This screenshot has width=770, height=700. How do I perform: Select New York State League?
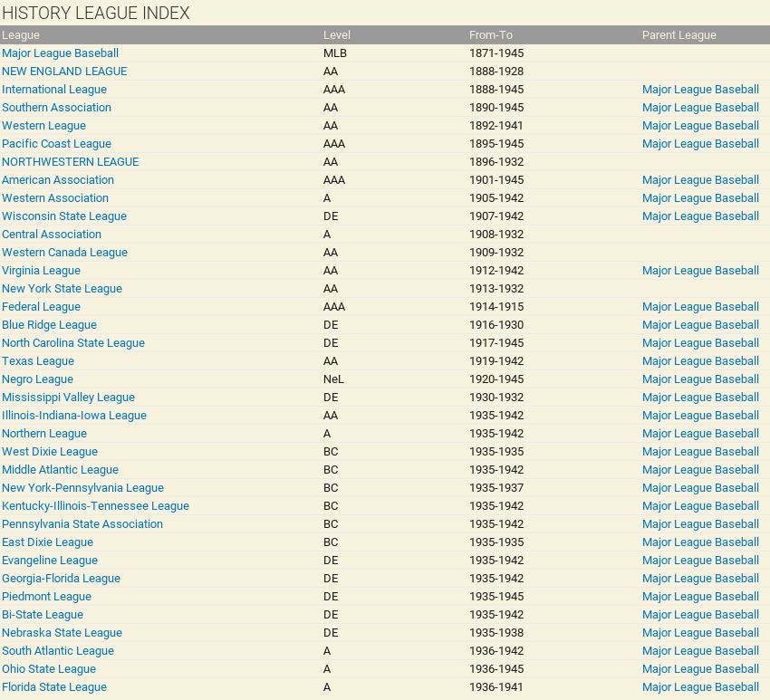(62, 289)
